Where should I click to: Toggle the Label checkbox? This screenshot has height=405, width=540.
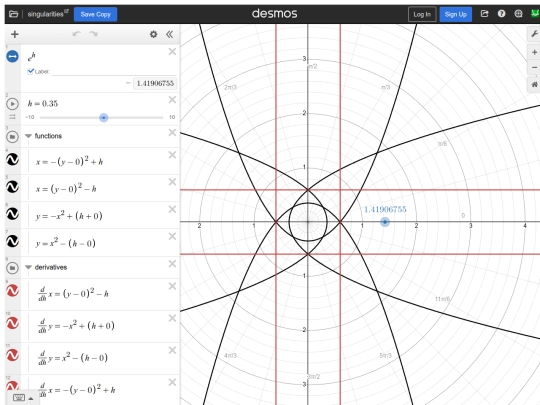[30, 71]
